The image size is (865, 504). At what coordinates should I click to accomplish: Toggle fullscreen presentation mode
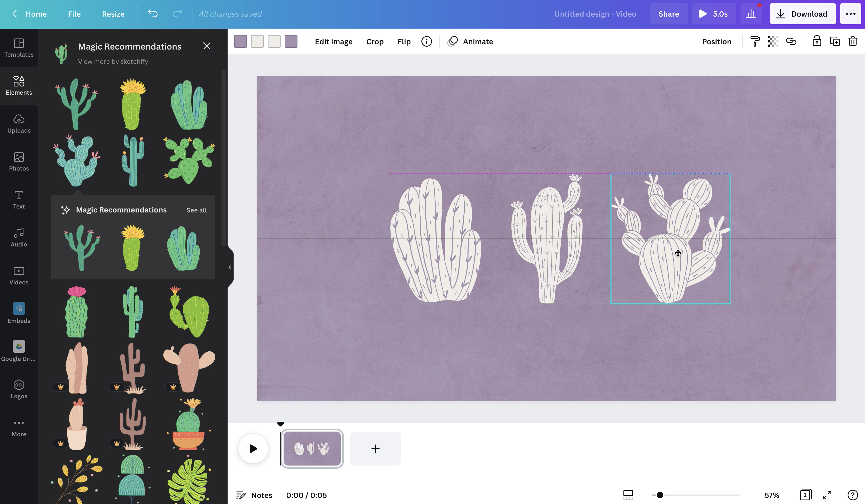[827, 495]
